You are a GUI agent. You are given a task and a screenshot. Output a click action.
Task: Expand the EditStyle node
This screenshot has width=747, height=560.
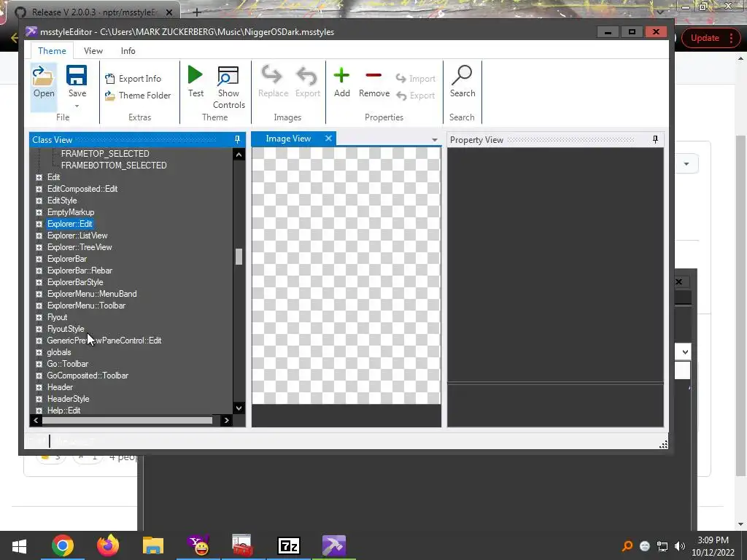point(39,201)
